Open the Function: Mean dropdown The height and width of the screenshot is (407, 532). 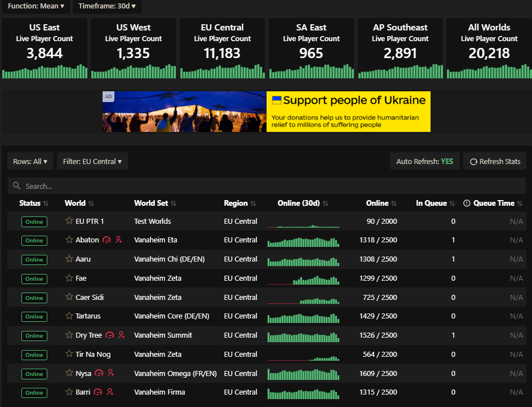tap(36, 6)
